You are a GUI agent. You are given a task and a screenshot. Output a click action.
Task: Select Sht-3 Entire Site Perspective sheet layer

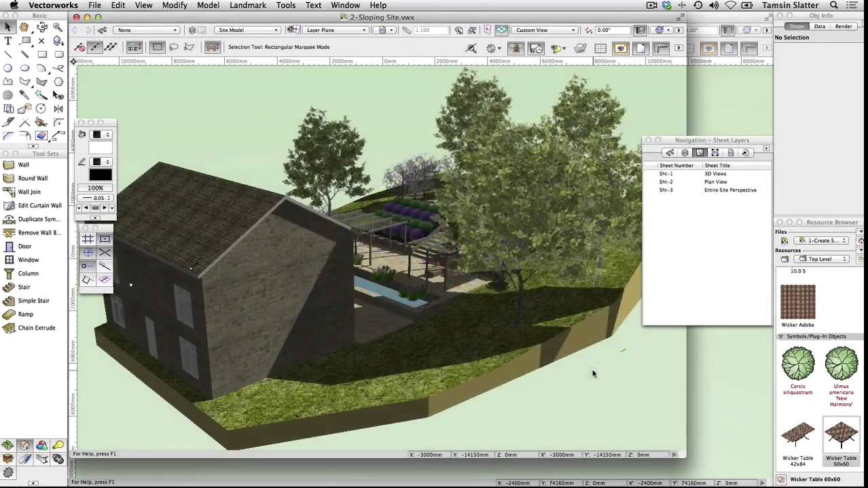[707, 190]
